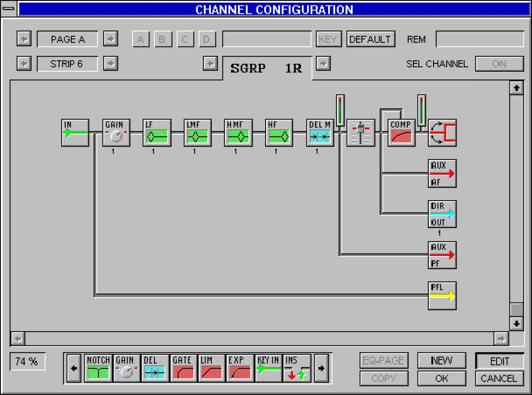532x395 pixels.
Task: Select the HF equalizer block
Action: [279, 132]
